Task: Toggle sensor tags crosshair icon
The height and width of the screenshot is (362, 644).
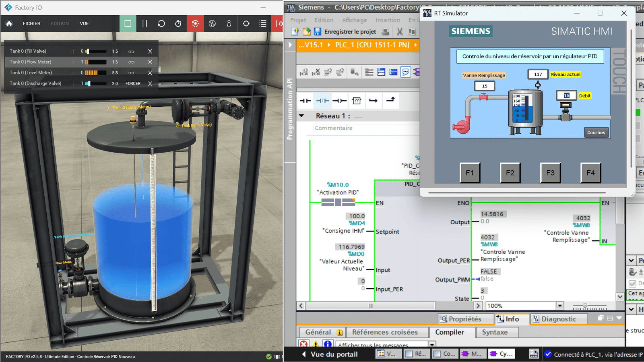Action: [x=246, y=23]
